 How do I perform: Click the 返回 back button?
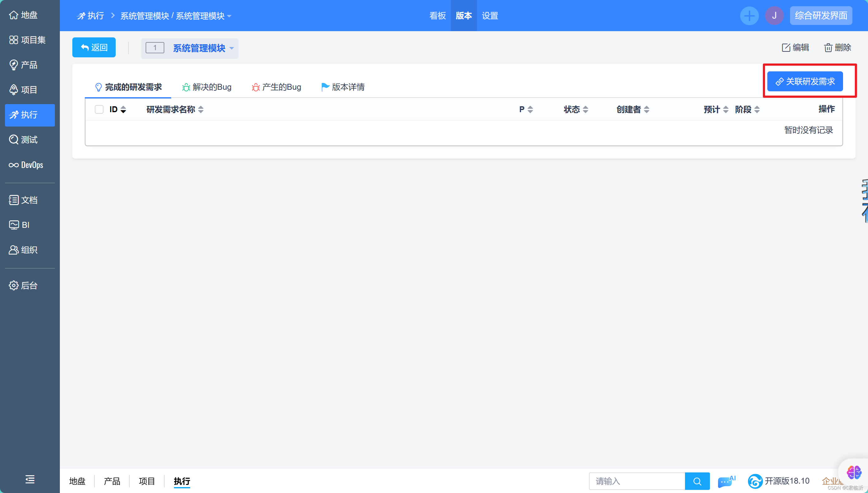pyautogui.click(x=94, y=47)
